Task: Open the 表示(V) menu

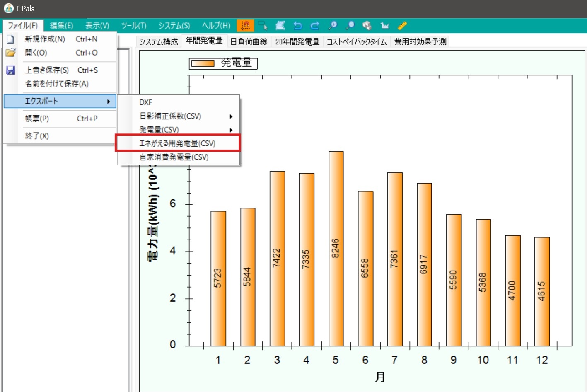Action: tap(97, 26)
